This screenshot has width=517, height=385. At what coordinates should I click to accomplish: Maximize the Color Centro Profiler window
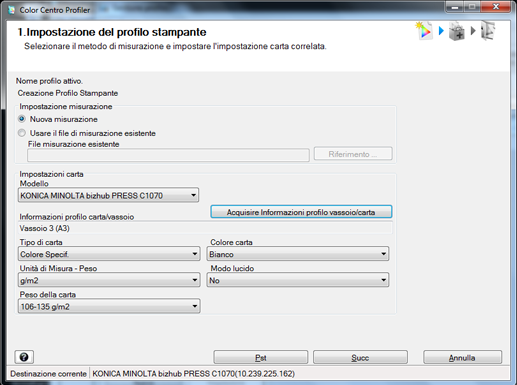pos(472,7)
